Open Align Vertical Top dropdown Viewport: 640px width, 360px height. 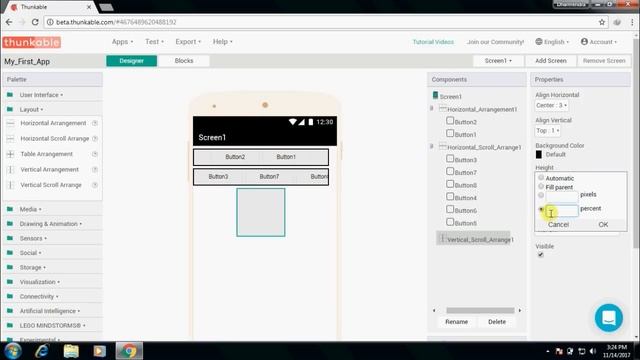(x=547, y=131)
